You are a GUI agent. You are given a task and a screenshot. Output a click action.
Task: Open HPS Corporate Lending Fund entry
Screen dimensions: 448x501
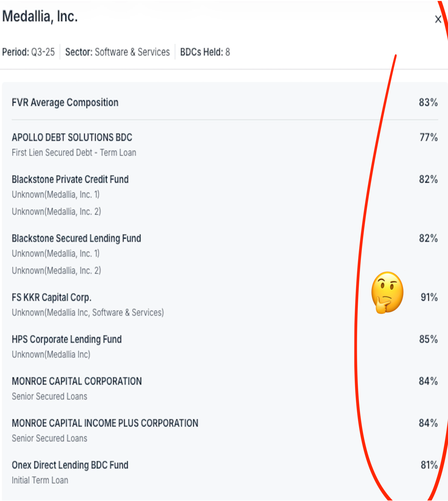click(67, 340)
